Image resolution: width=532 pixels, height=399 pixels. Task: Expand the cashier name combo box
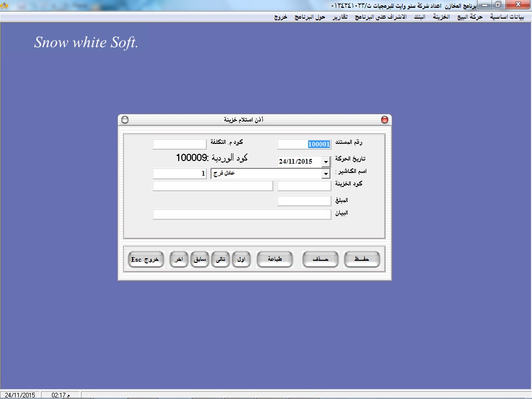(x=326, y=174)
